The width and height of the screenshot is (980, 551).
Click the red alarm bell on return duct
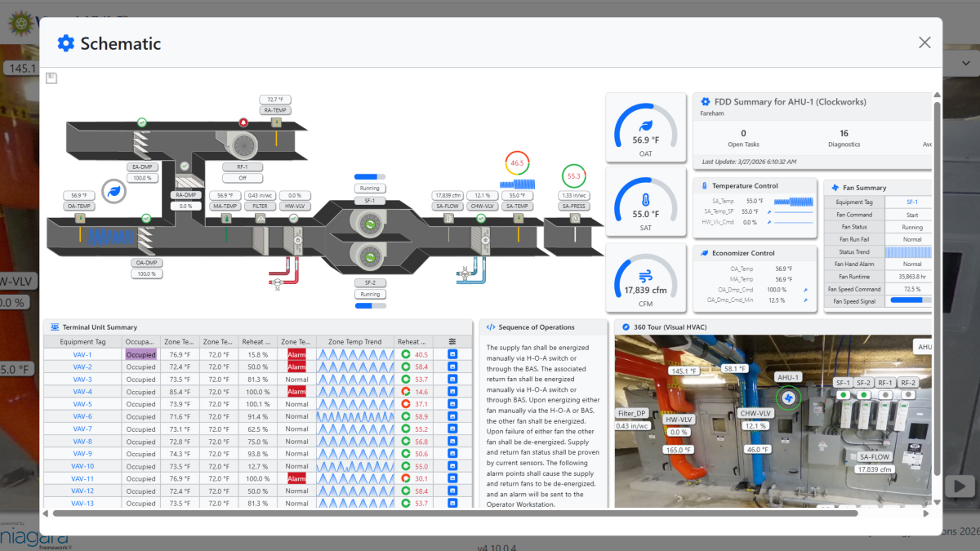click(x=243, y=122)
